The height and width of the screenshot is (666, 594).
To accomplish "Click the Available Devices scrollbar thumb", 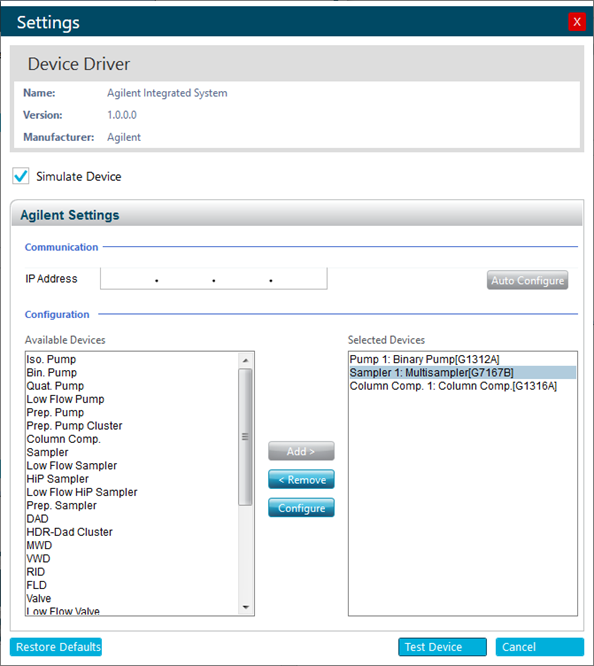I will [245, 437].
